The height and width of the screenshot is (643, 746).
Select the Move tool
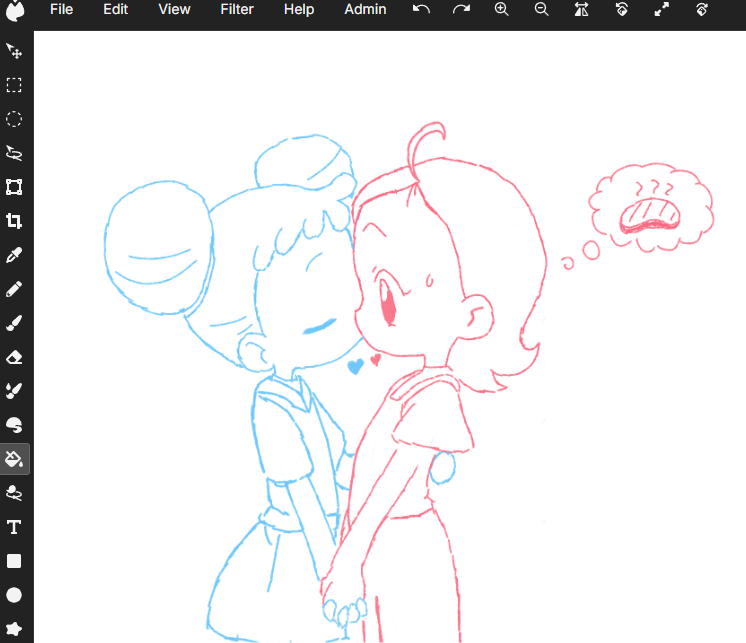point(14,51)
